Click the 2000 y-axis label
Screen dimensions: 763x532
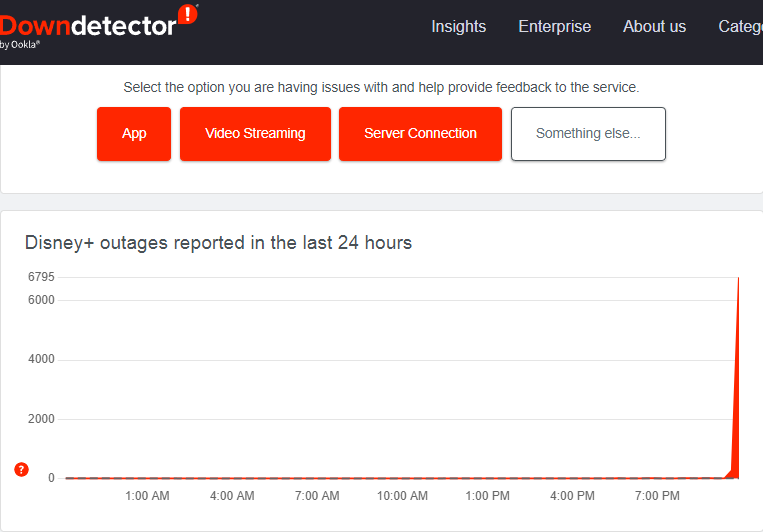pos(41,419)
